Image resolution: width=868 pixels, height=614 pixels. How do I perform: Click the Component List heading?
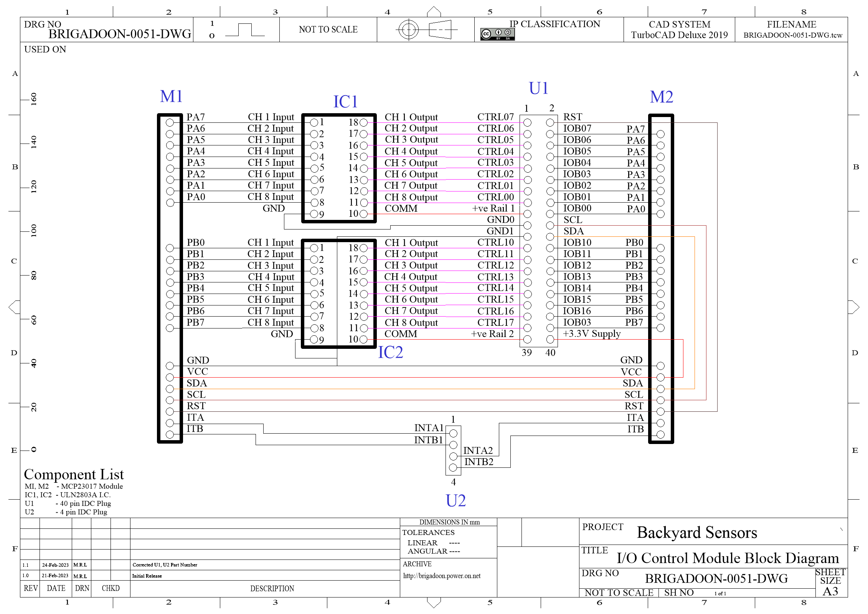(74, 475)
